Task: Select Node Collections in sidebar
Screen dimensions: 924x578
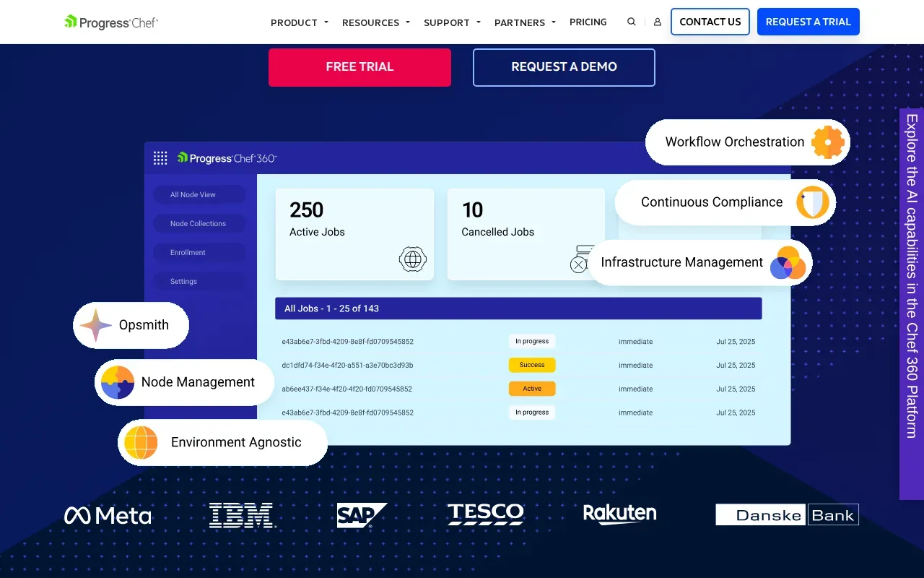Action: 199,223
